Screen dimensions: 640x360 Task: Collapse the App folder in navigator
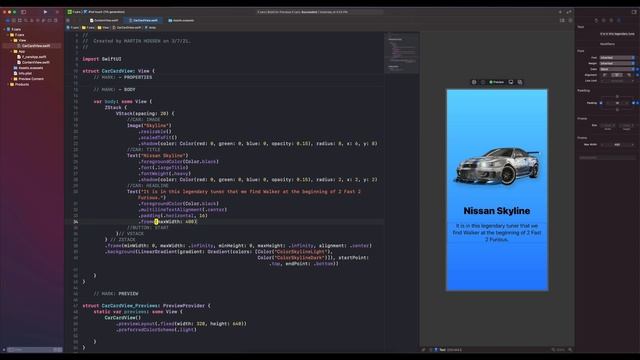11,51
